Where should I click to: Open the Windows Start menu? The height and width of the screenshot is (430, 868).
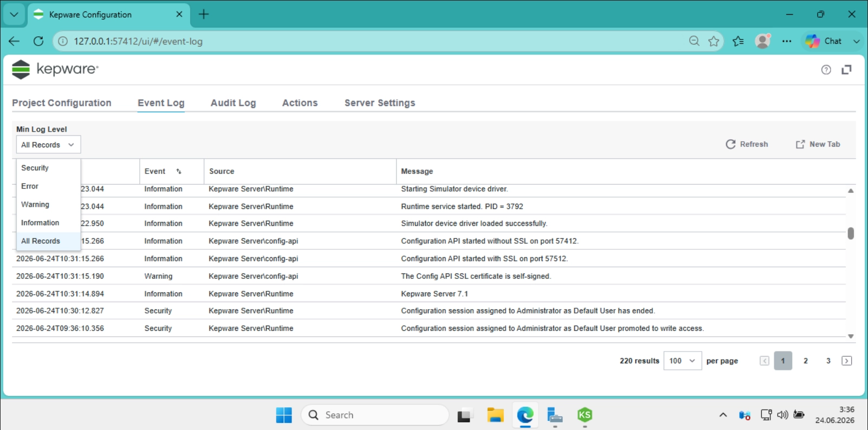click(284, 415)
